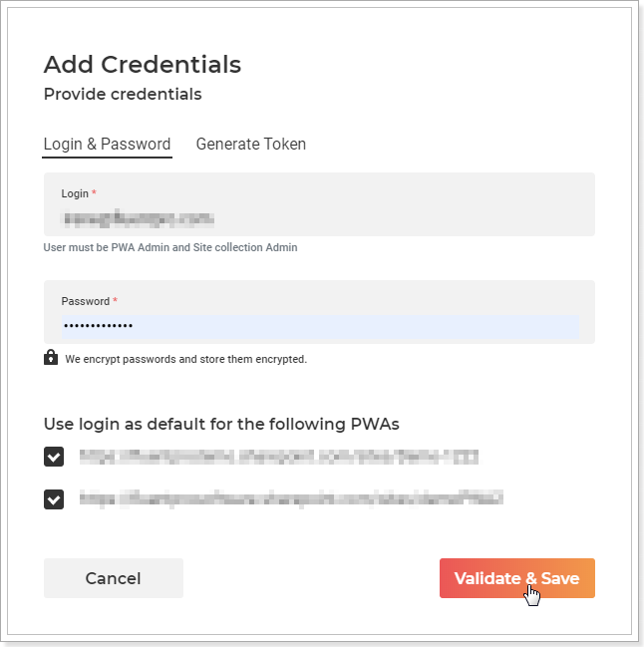Click into the Login input field

(319, 218)
